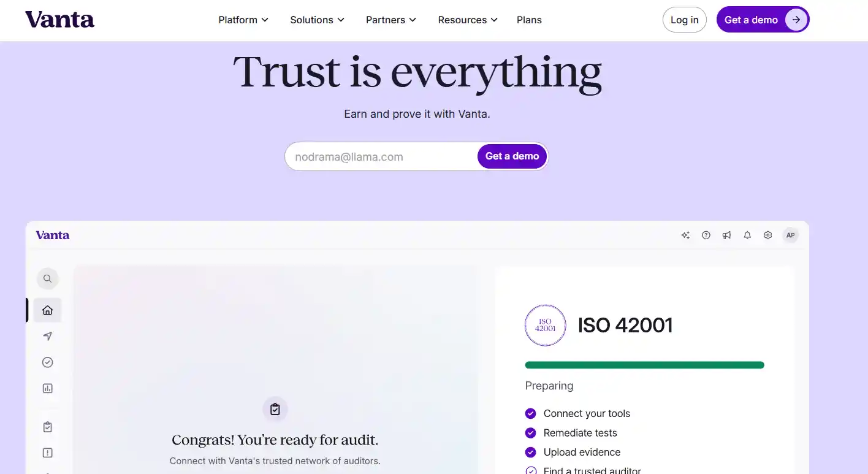Click the Preparing status label
The image size is (868, 474).
549,386
